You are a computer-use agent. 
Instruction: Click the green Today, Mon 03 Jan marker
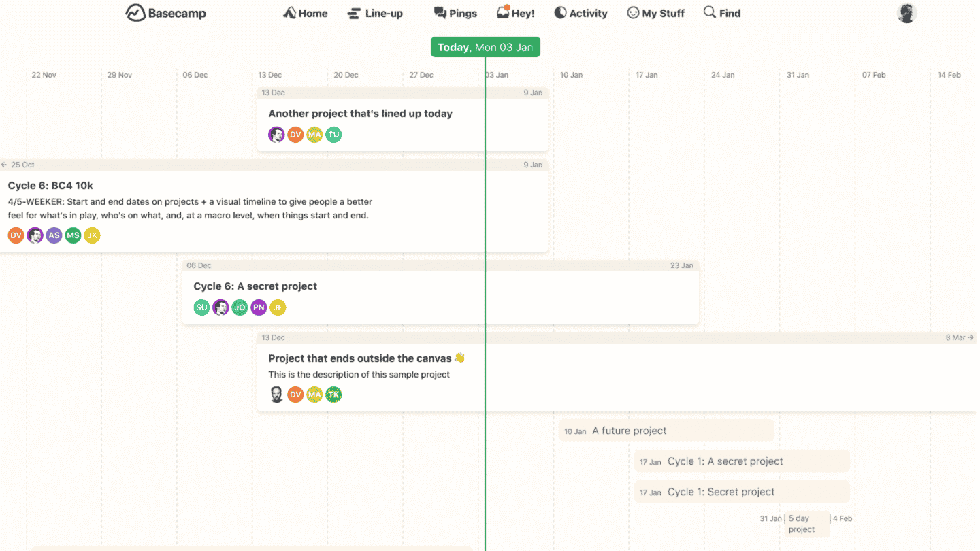485,47
